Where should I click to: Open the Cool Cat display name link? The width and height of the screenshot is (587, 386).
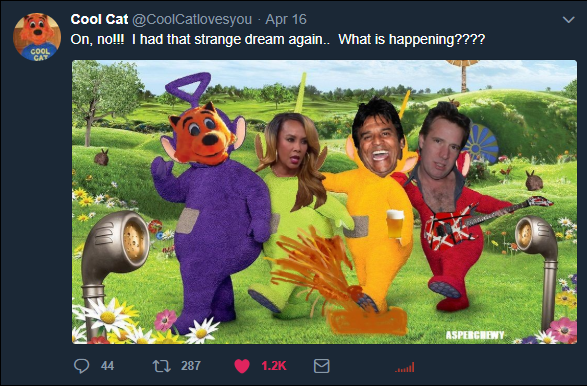click(99, 19)
